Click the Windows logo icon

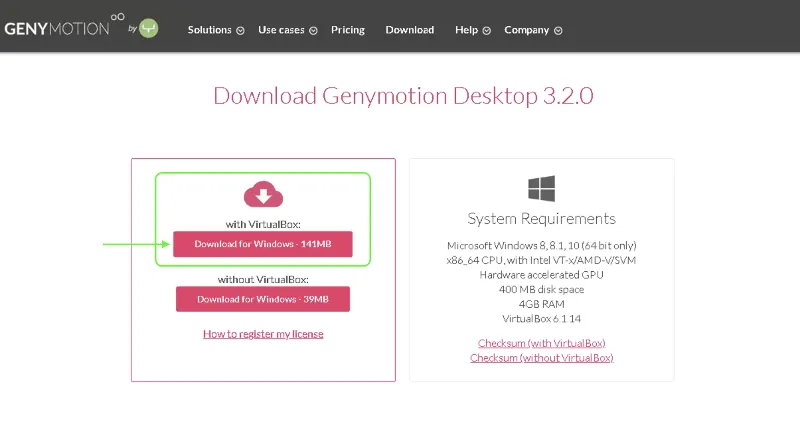tap(541, 189)
